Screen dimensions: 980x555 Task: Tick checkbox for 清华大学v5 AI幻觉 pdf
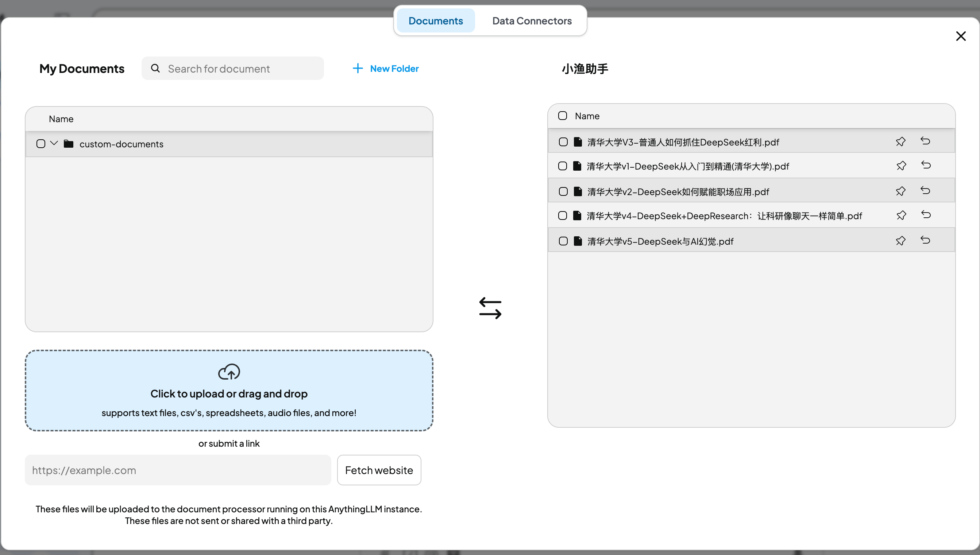[x=563, y=241]
